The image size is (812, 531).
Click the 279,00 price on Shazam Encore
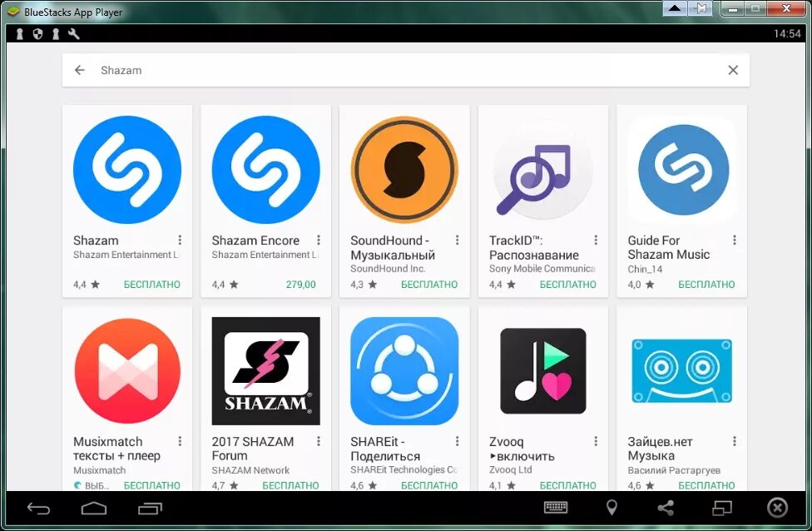pos(301,285)
